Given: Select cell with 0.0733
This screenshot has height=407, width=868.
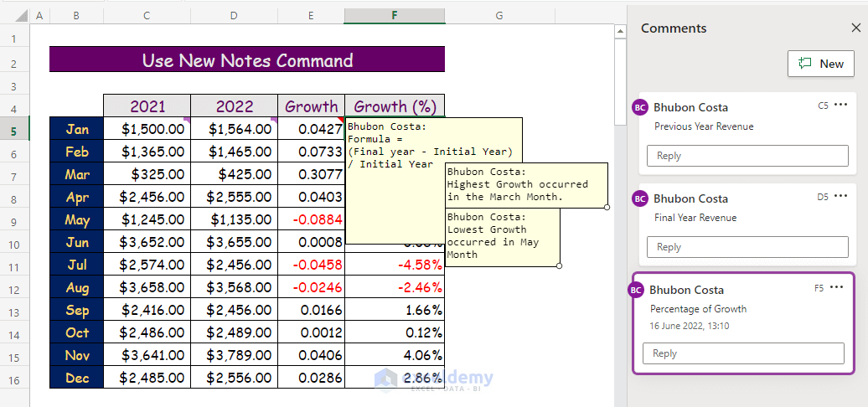Looking at the screenshot, I should coord(311,152).
